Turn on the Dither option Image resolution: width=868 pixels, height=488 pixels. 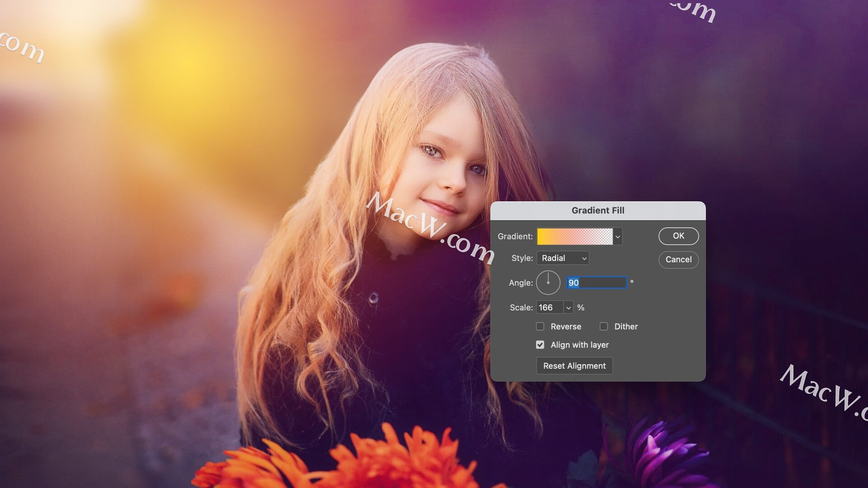pos(604,327)
